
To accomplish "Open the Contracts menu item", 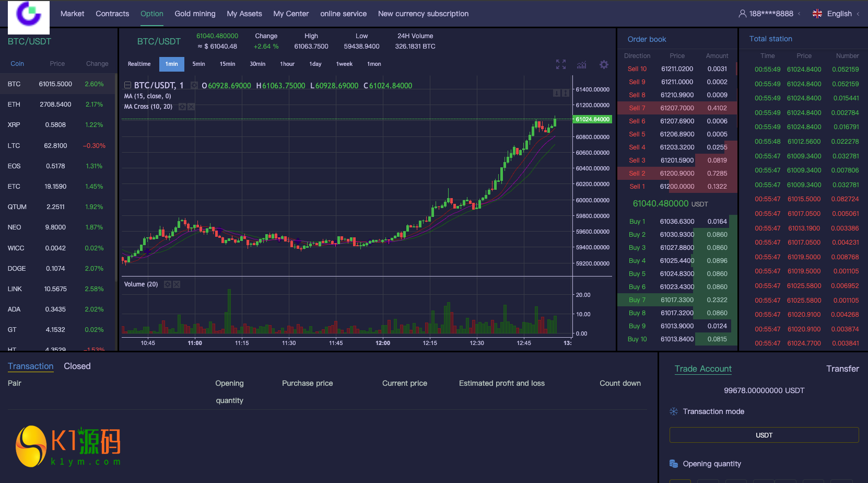I will [x=112, y=14].
